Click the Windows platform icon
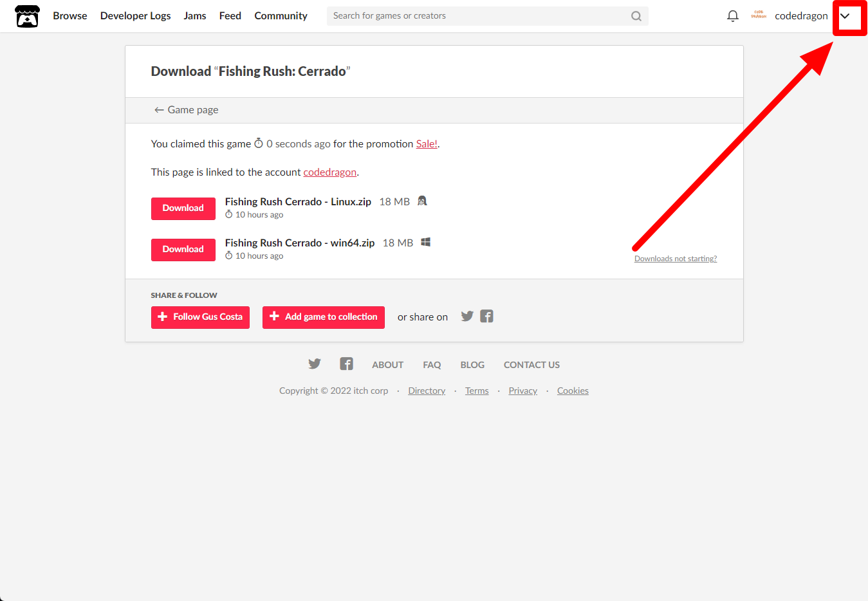 coord(425,242)
